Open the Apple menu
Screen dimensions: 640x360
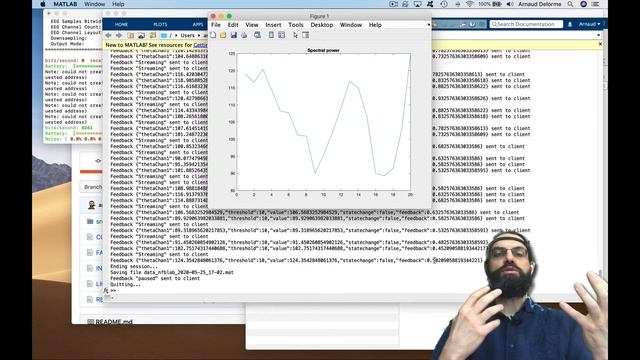click(43, 4)
